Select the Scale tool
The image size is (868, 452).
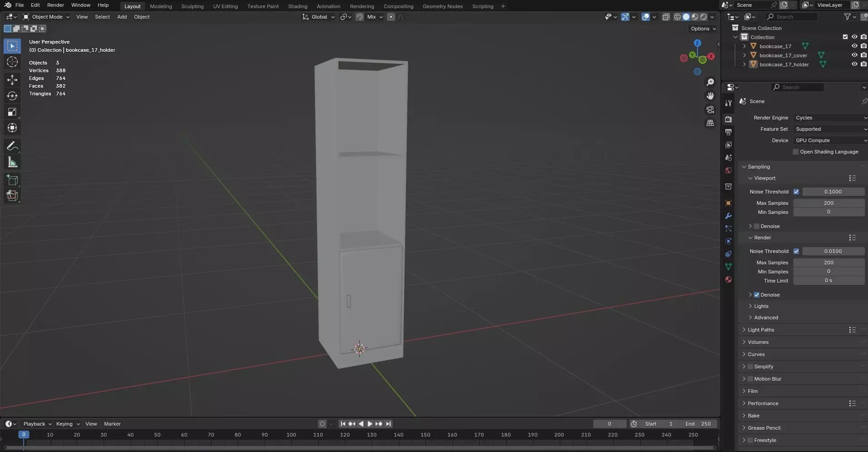(x=12, y=112)
